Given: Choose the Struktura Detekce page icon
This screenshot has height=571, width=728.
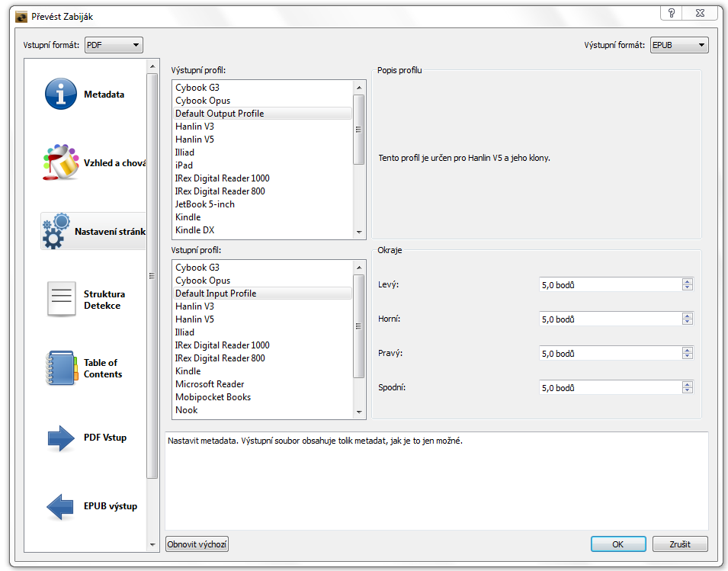Looking at the screenshot, I should click(x=61, y=300).
